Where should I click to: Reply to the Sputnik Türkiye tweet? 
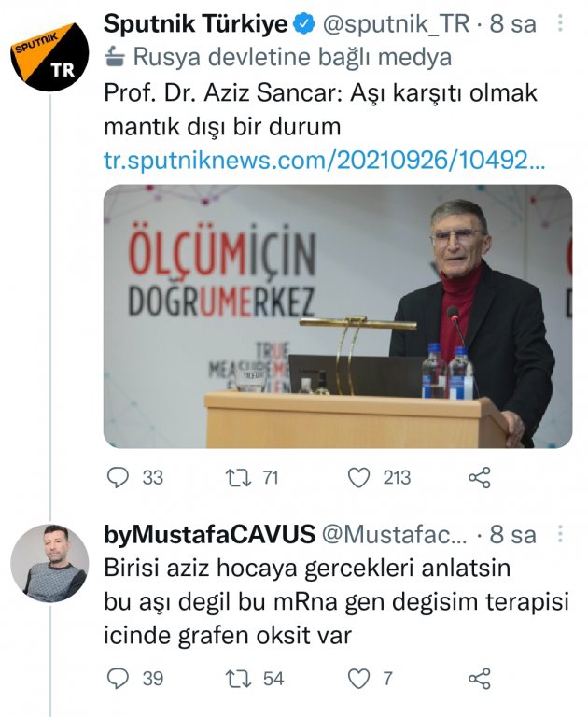118,478
